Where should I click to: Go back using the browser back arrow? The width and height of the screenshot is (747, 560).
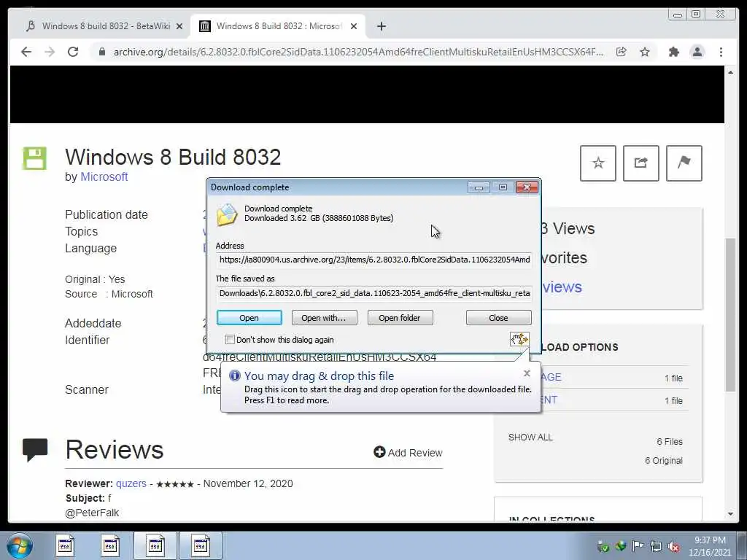[x=26, y=52]
